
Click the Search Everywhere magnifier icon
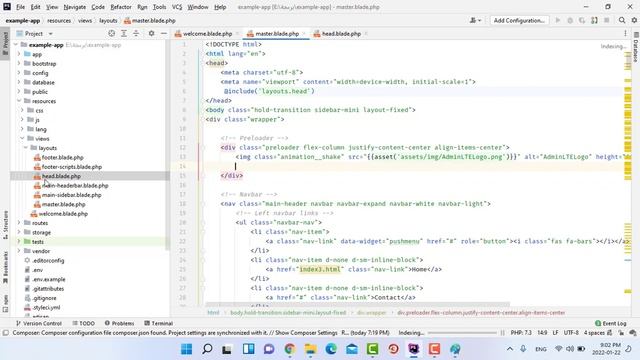coord(622,20)
